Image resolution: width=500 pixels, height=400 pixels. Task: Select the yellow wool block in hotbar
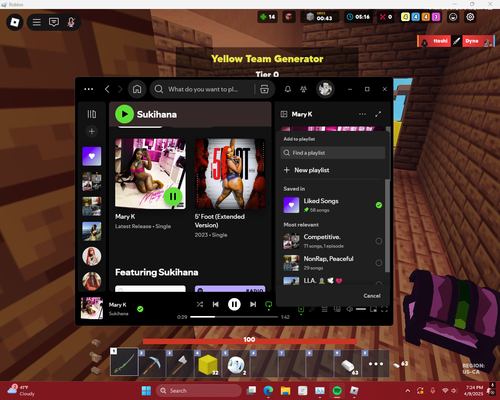[x=208, y=363]
